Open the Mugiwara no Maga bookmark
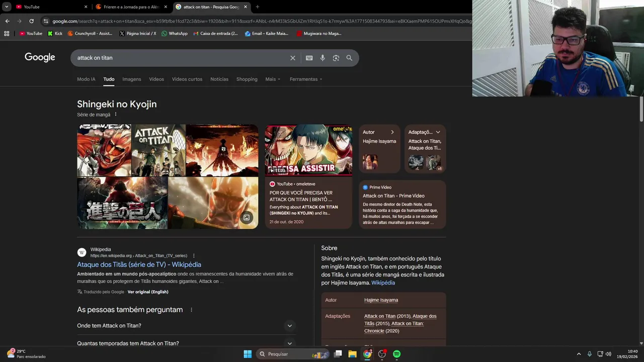The width and height of the screenshot is (644, 362). (x=318, y=34)
